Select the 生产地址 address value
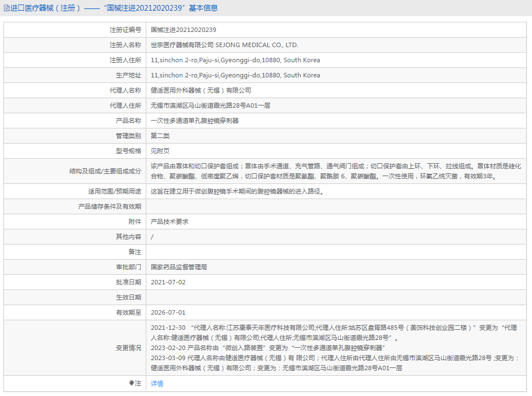 click(235, 75)
